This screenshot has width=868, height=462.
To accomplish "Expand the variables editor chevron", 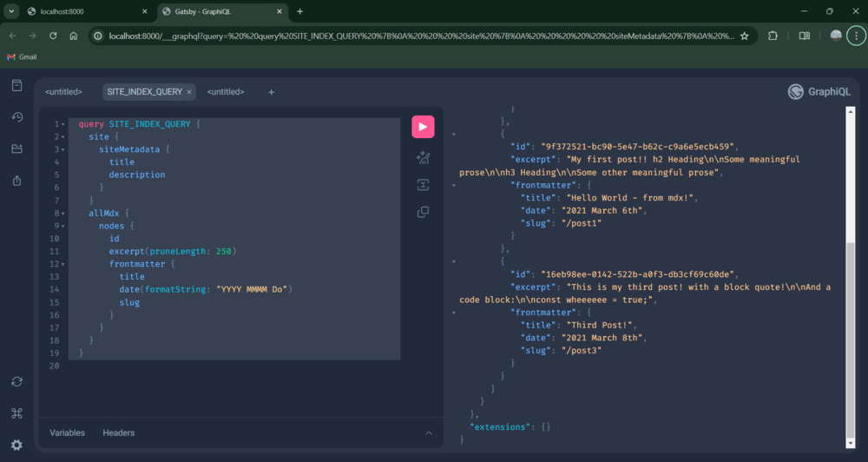I will point(429,433).
